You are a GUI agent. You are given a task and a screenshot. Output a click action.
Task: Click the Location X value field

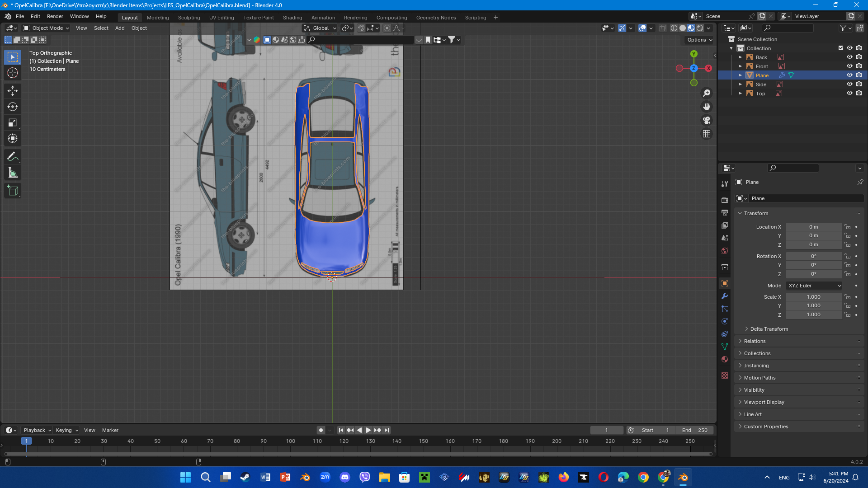click(813, 227)
